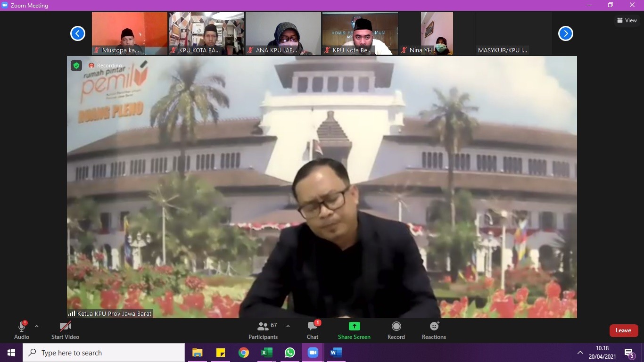Click the red Leave button
644x362 pixels.
tap(623, 330)
